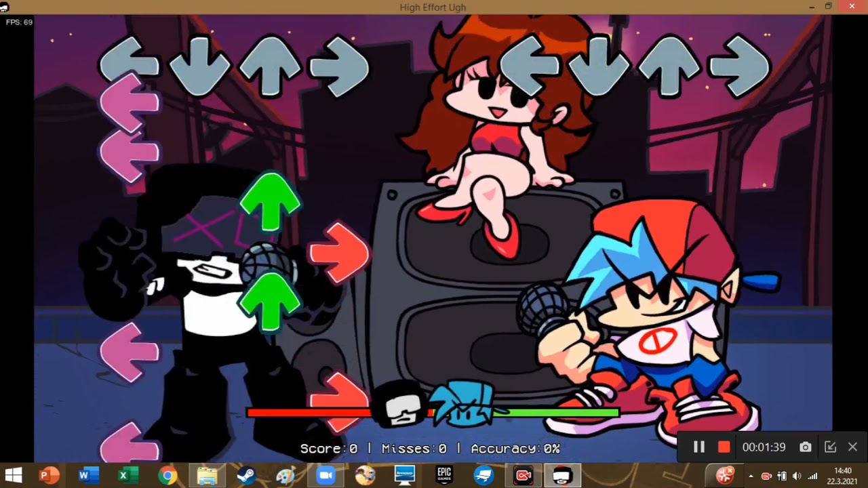
Task: Open the Windows Start menu
Action: tap(13, 475)
